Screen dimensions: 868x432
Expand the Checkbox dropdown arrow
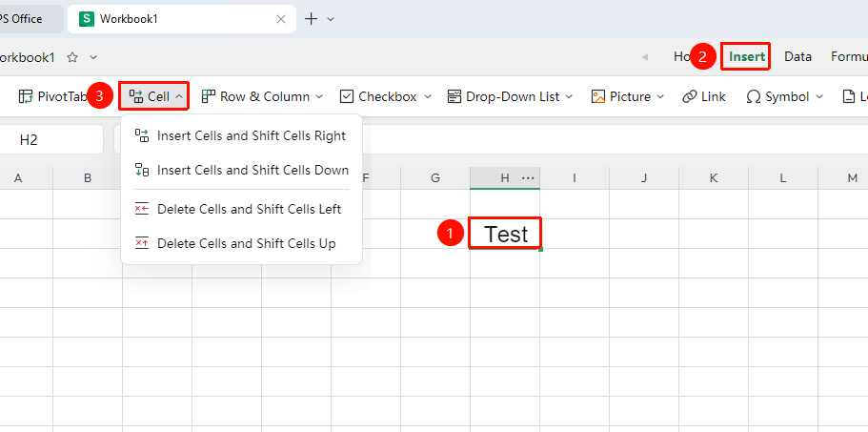coord(428,96)
